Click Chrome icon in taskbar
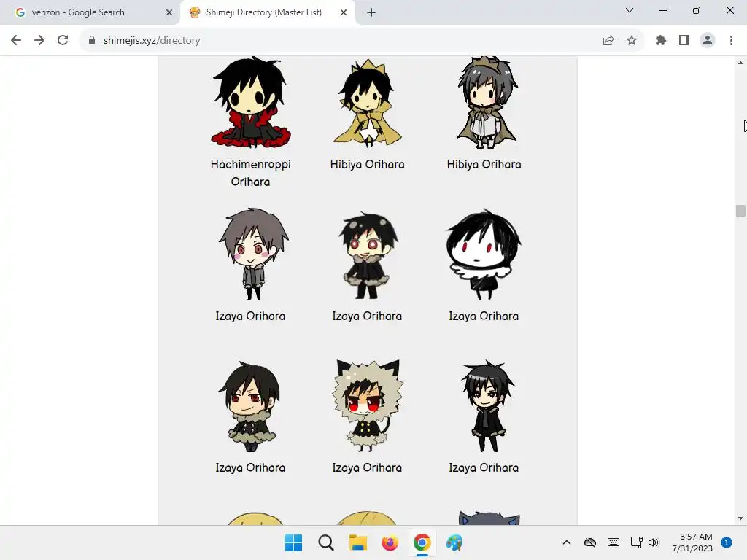Screen dimensions: 747x560 click(x=422, y=542)
